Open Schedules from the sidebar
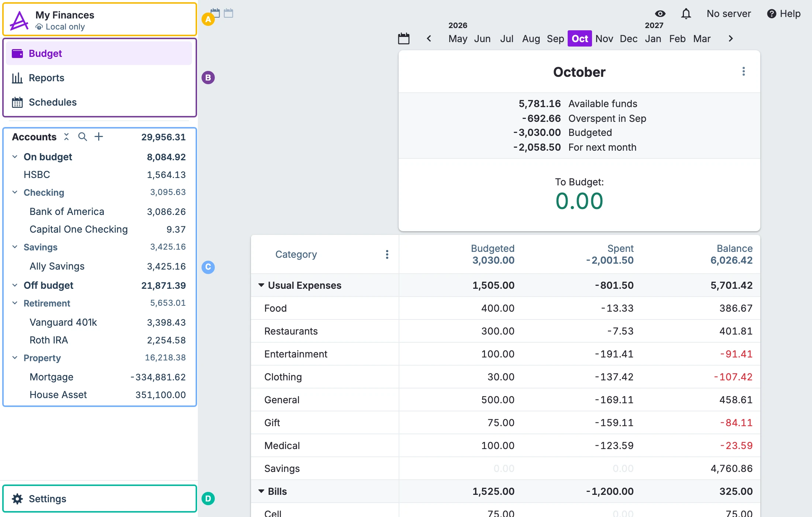The width and height of the screenshot is (812, 517). click(x=99, y=102)
